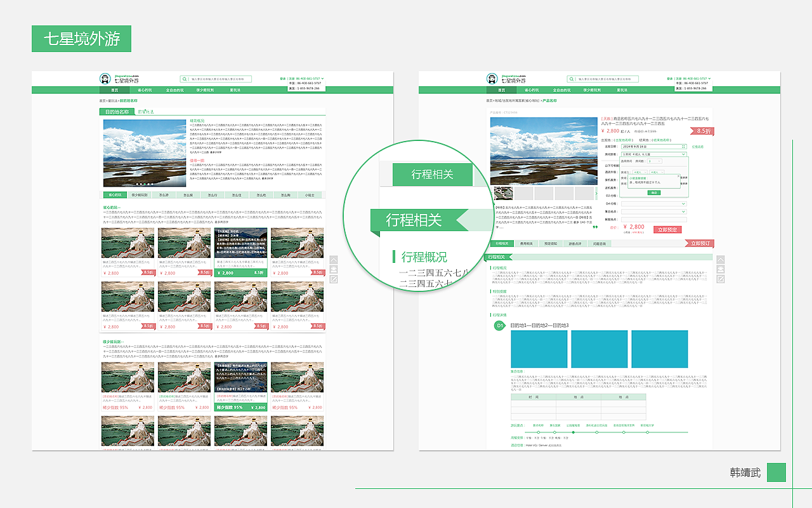Expand the phone number dropdown arrow on destination page
This screenshot has width=812, height=508.
pos(322,79)
